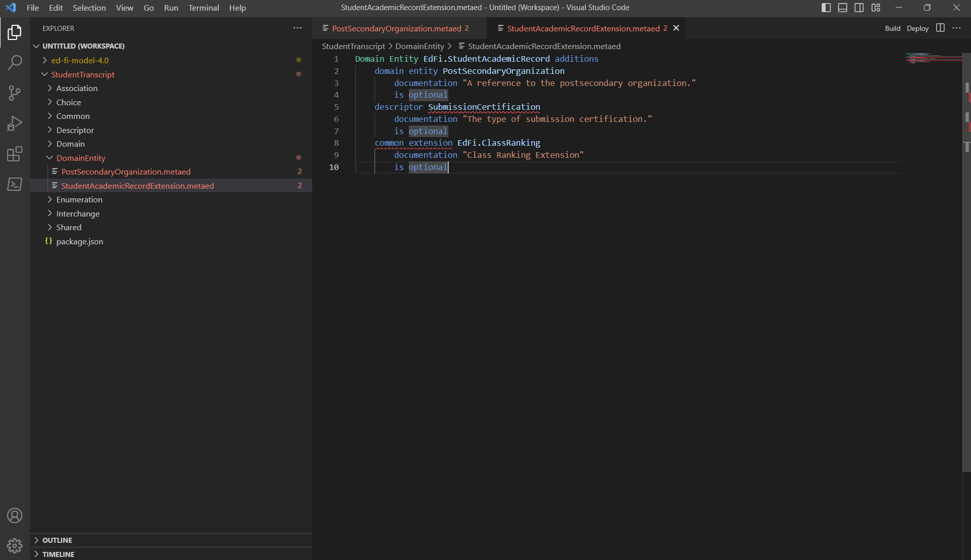This screenshot has height=560, width=971.
Task: Click the Build button
Action: click(893, 28)
